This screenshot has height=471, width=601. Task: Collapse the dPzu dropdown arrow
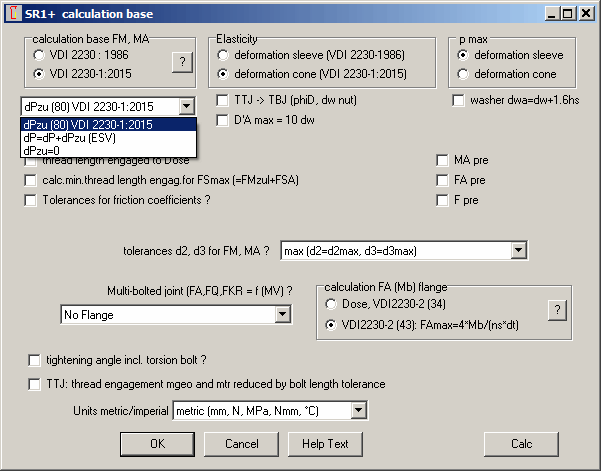[186, 106]
